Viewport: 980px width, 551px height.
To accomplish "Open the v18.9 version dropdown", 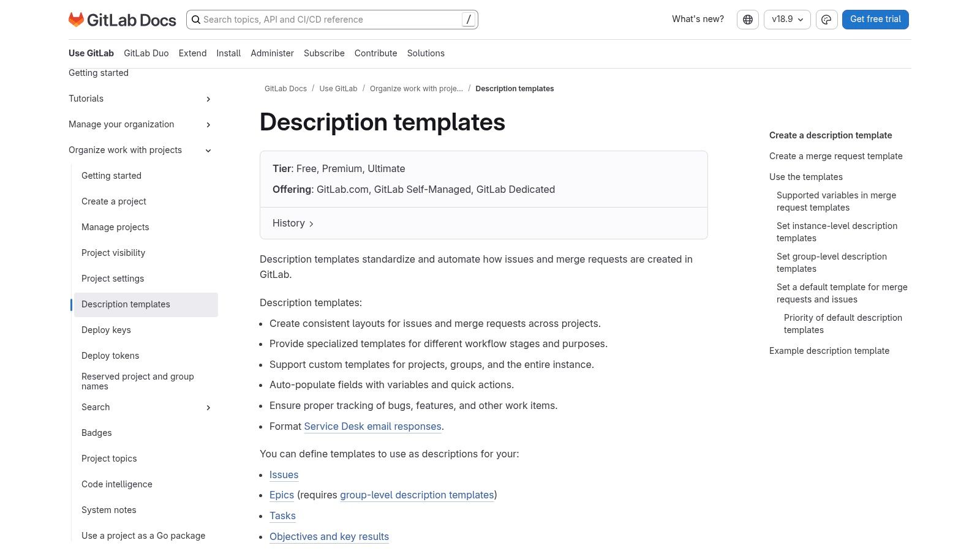I will point(786,19).
